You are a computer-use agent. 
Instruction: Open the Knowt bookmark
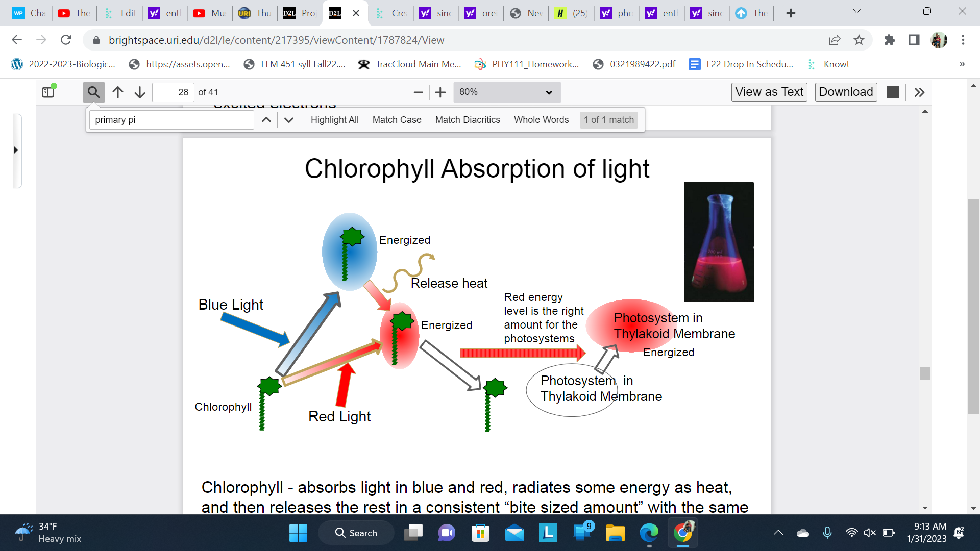[x=828, y=64]
